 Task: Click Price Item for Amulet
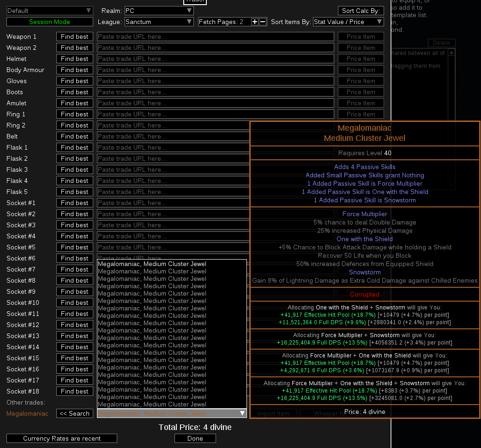pyautogui.click(x=361, y=103)
